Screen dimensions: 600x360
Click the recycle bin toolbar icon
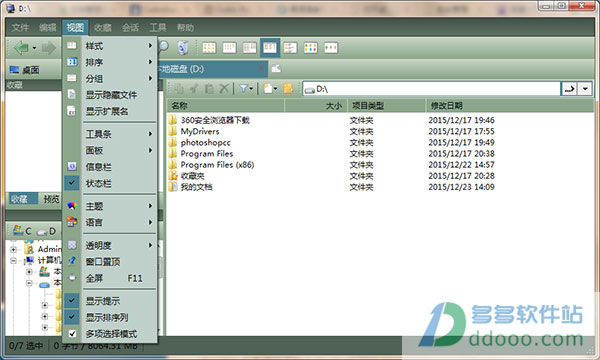pyautogui.click(x=183, y=47)
